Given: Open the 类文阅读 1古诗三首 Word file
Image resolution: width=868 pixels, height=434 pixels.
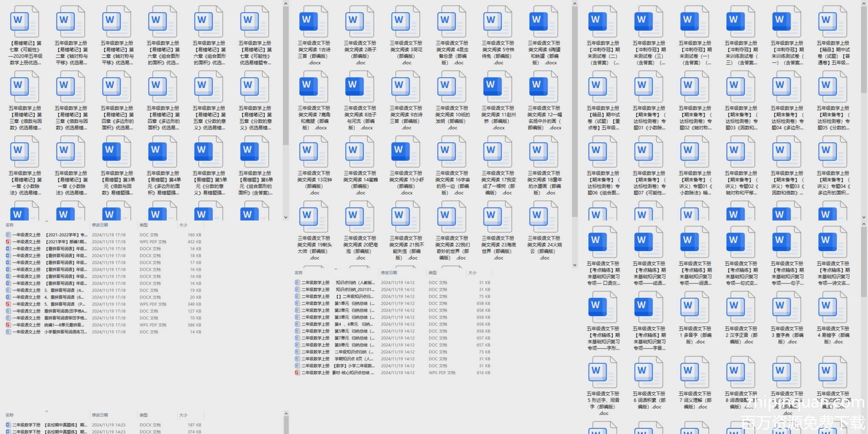Looking at the screenshot, I should [313, 22].
